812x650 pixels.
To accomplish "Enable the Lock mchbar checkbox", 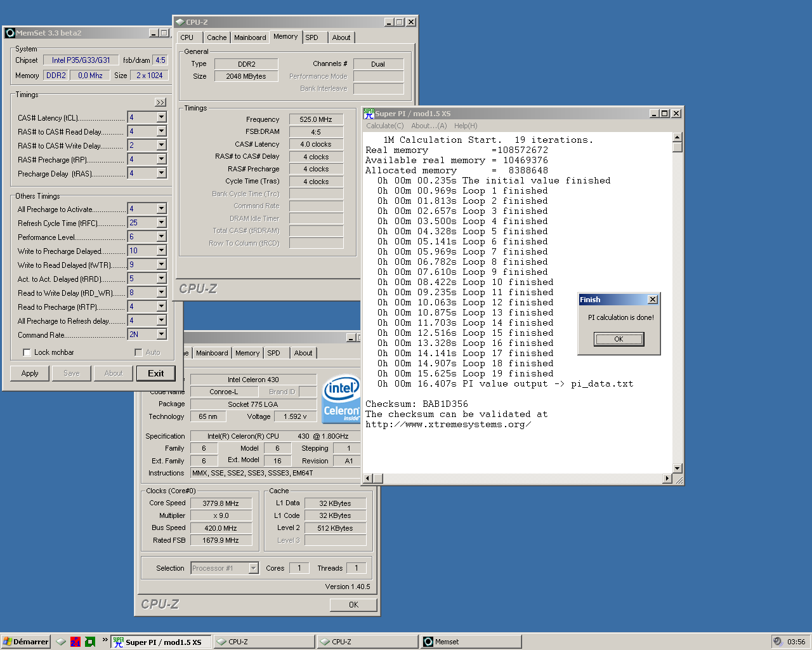I will point(27,352).
